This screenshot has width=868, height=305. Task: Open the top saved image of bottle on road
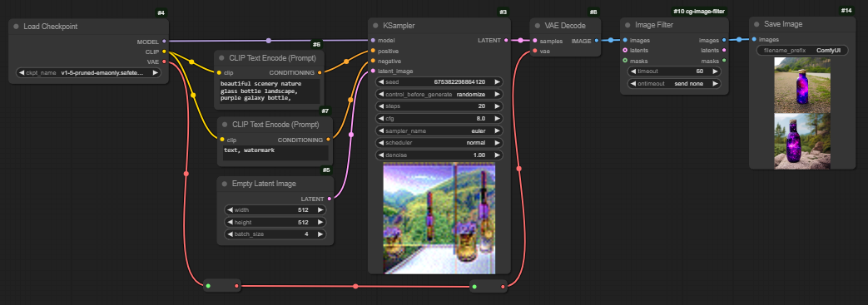pyautogui.click(x=802, y=84)
